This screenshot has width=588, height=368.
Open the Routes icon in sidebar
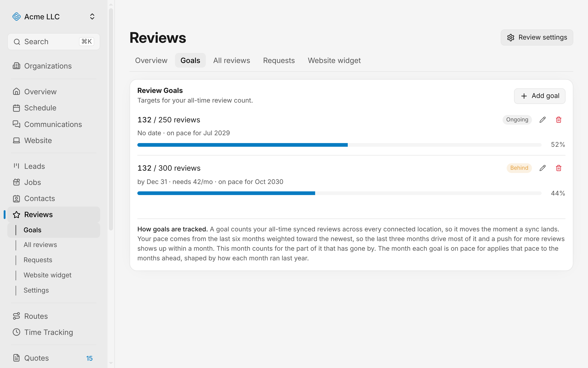(x=16, y=316)
